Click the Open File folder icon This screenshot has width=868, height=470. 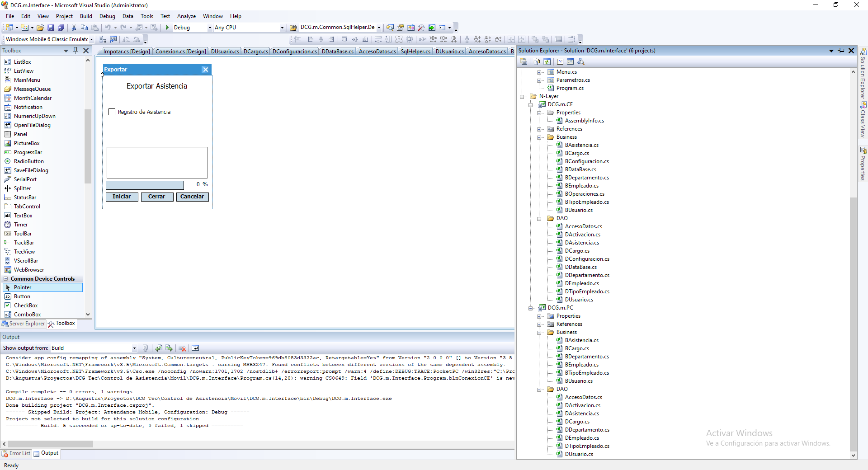point(40,28)
